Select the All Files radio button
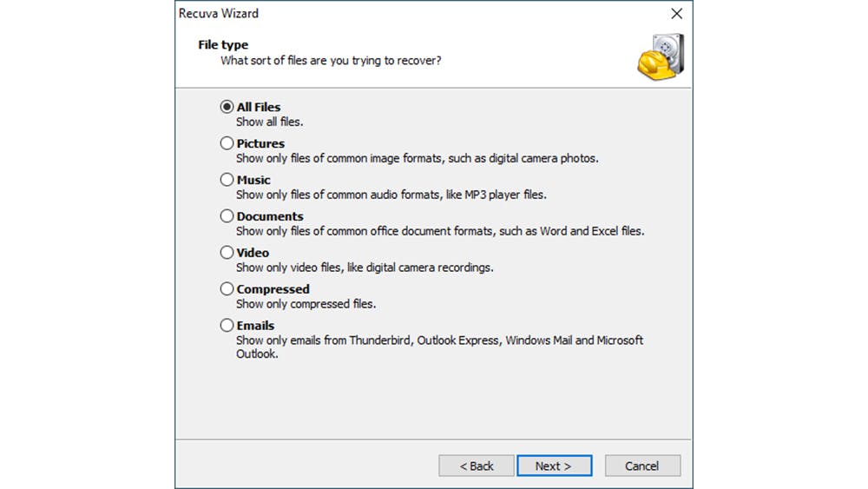This screenshot has width=868, height=489. pyautogui.click(x=227, y=107)
